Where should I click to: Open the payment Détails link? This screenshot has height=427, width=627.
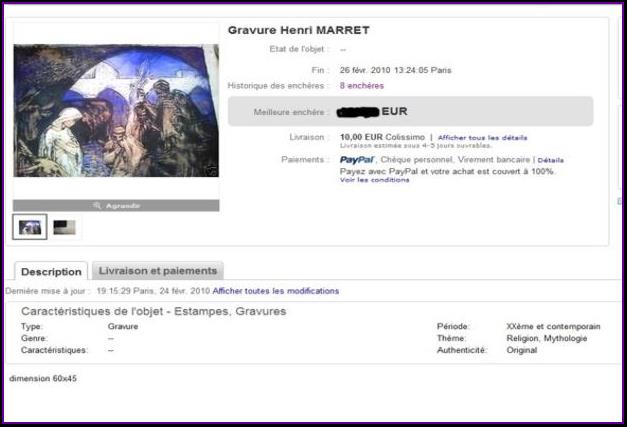pyautogui.click(x=551, y=160)
